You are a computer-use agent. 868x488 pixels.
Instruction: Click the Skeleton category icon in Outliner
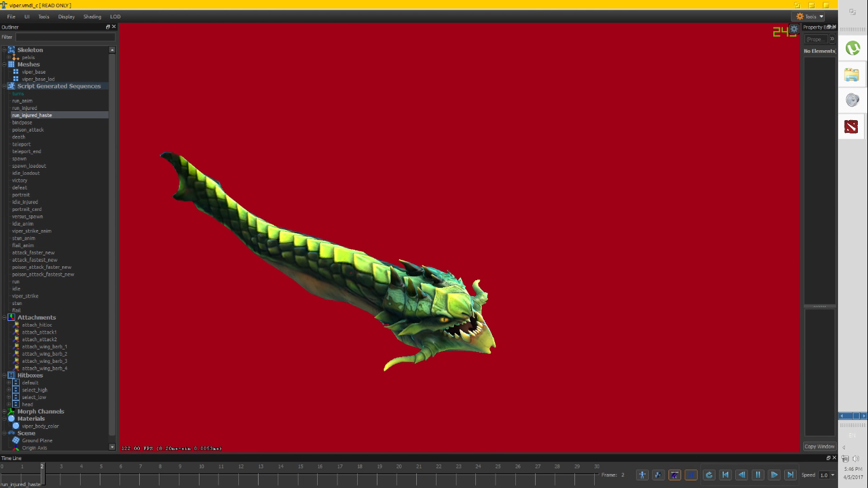point(11,50)
